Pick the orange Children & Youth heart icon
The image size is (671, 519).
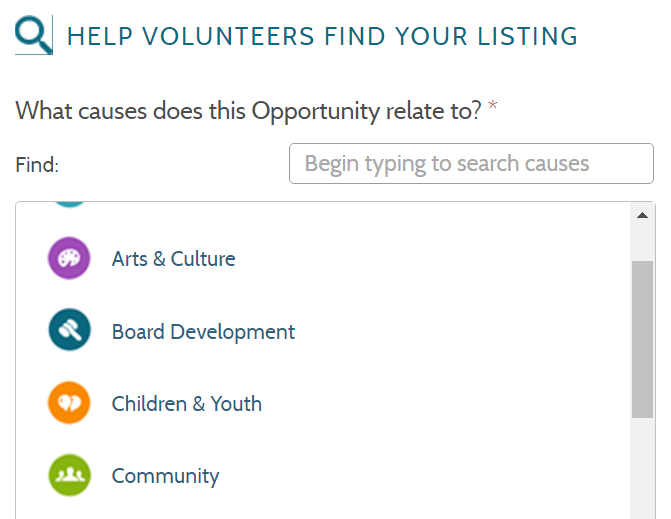click(69, 403)
